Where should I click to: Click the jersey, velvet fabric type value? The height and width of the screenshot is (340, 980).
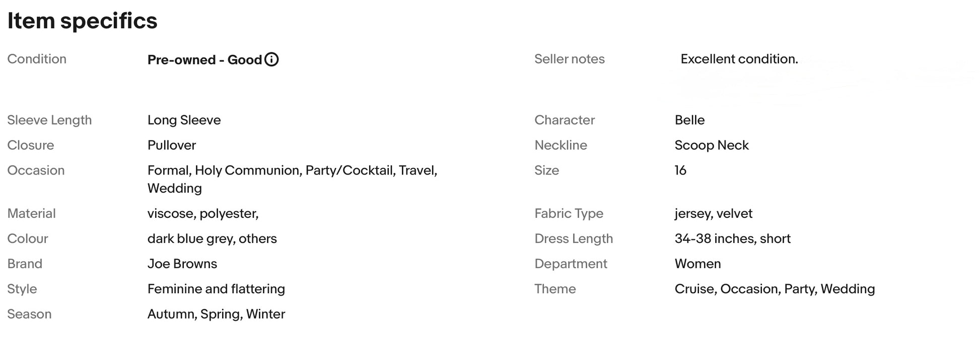click(713, 213)
